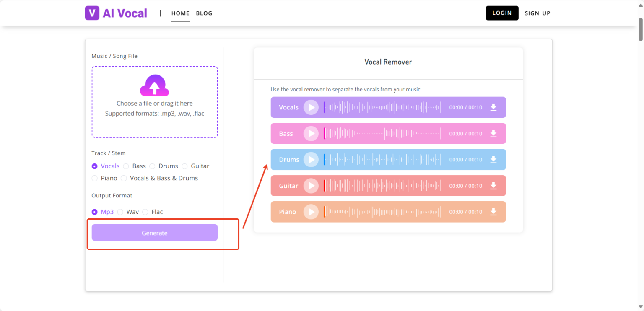Open the Blog page

click(204, 13)
